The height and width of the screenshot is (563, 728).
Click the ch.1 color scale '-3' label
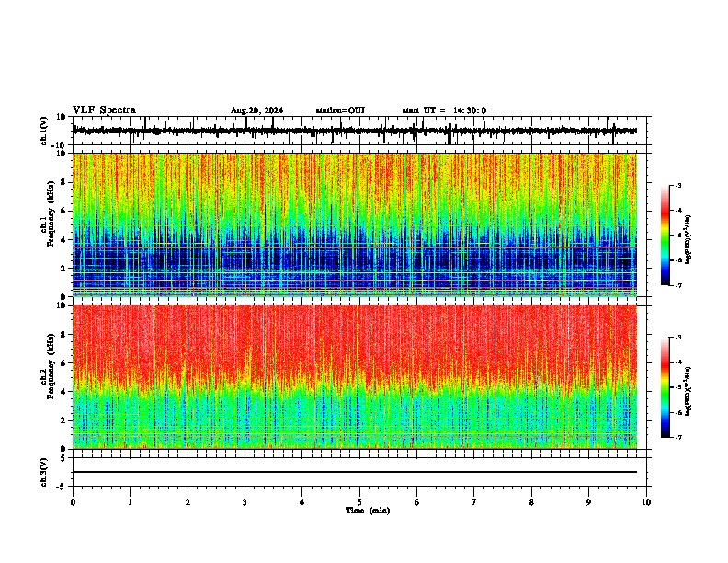677,185
